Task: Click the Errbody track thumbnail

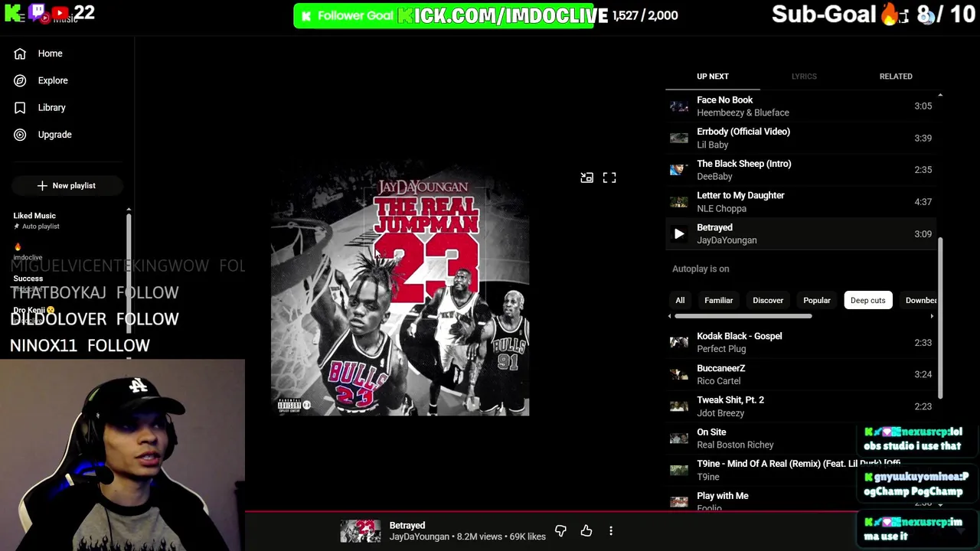Action: [679, 138]
